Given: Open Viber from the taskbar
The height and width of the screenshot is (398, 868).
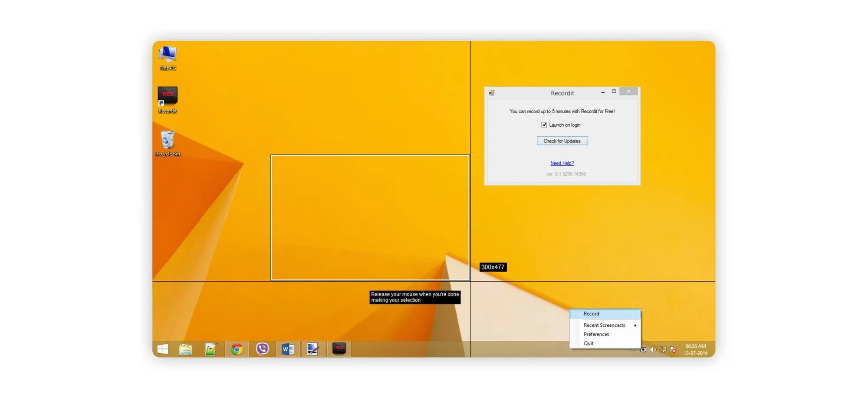Looking at the screenshot, I should 262,349.
